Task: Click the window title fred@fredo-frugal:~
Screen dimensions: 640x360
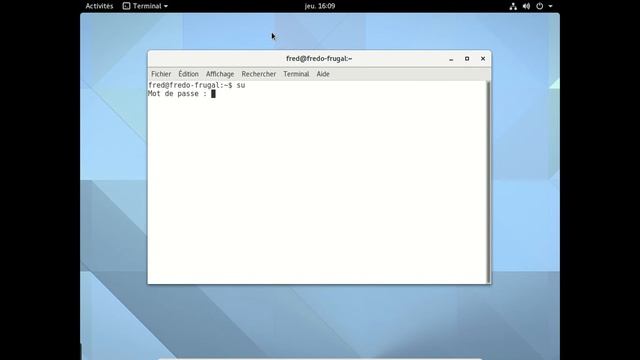Action: [319, 59]
